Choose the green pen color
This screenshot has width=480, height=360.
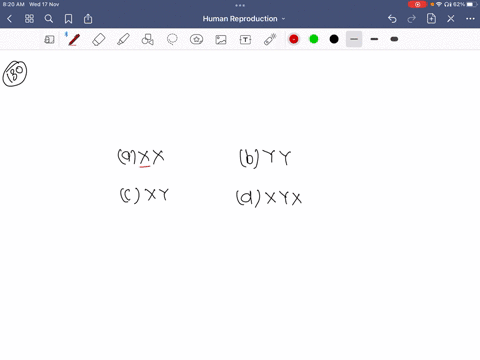pos(314,39)
